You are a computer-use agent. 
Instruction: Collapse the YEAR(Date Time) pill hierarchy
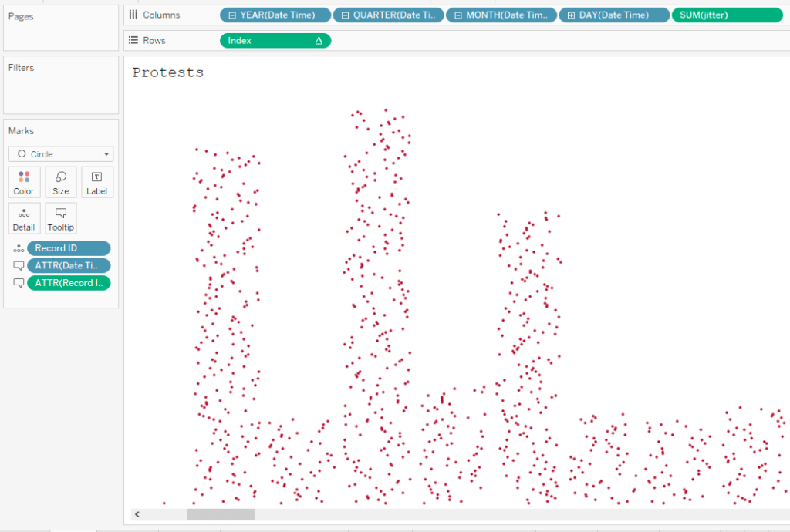click(231, 15)
